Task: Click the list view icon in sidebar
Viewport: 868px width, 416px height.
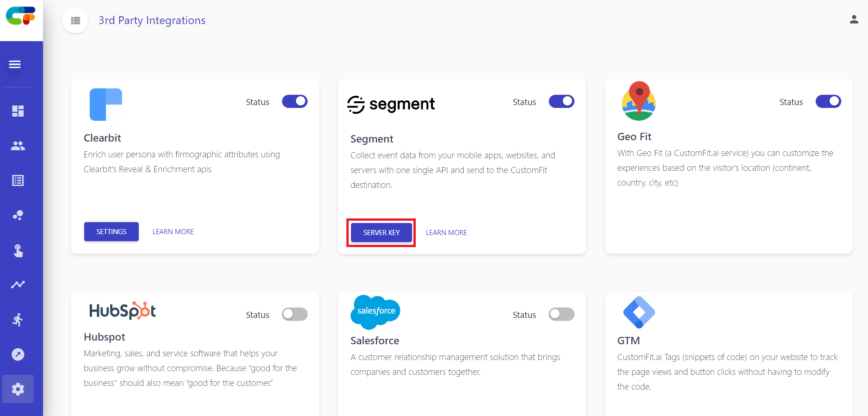Action: tap(18, 180)
